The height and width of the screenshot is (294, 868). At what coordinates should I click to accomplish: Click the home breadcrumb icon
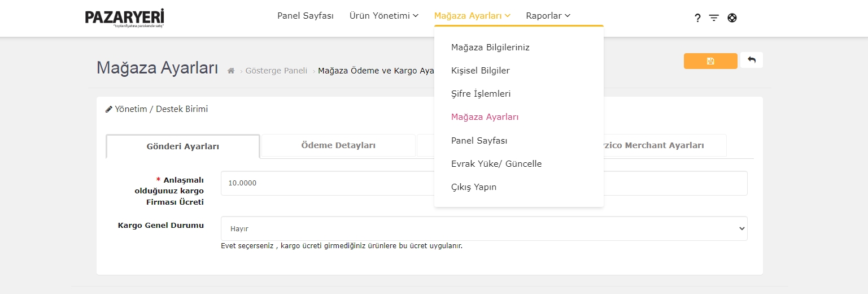231,71
